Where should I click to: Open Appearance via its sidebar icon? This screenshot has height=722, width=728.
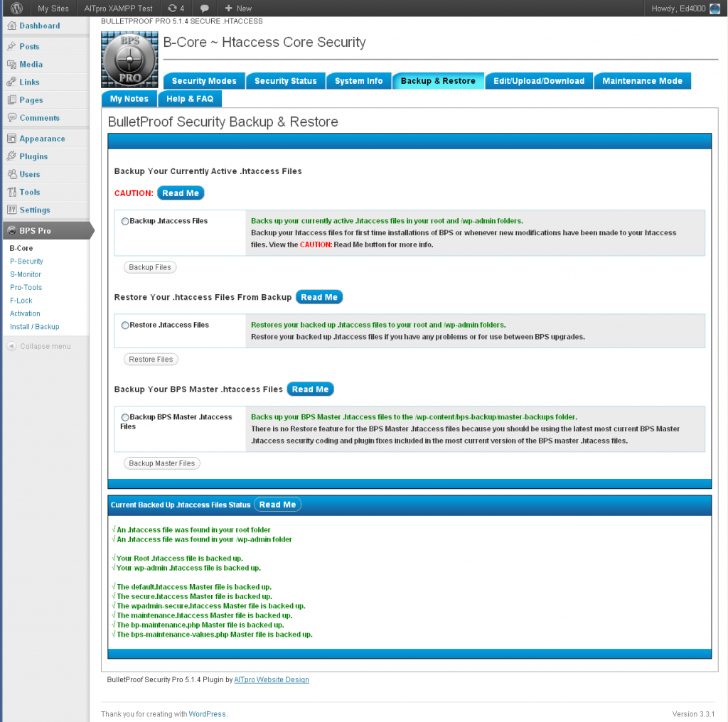pos(11,138)
